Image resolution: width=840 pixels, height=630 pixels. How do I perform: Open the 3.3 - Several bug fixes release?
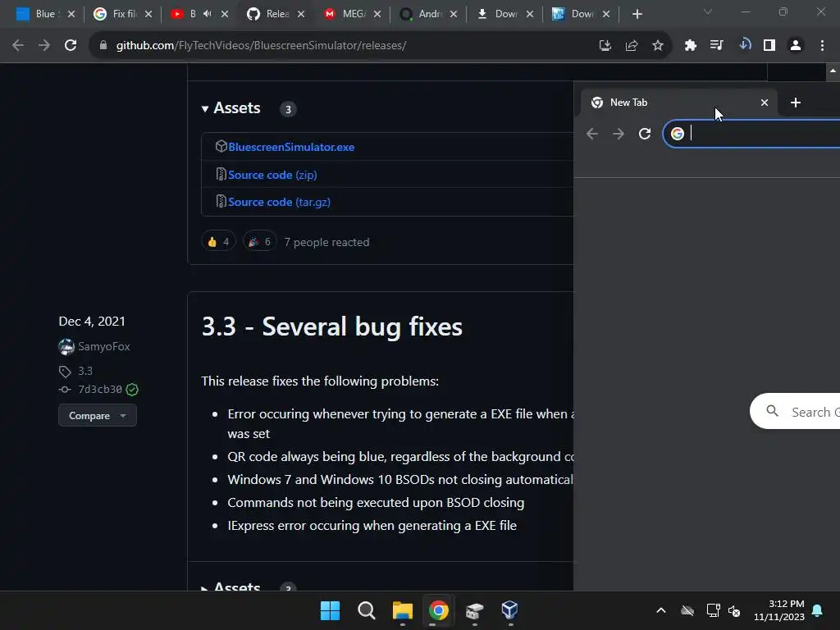tap(331, 326)
